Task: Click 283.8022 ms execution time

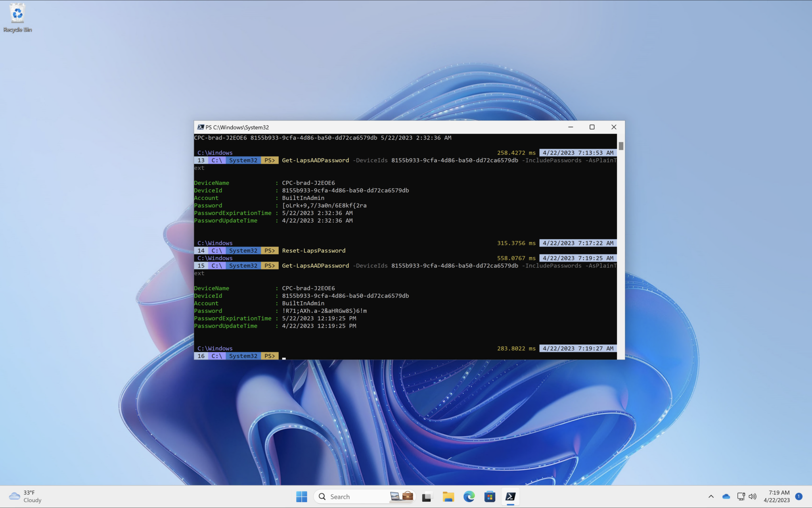Action: pos(516,348)
